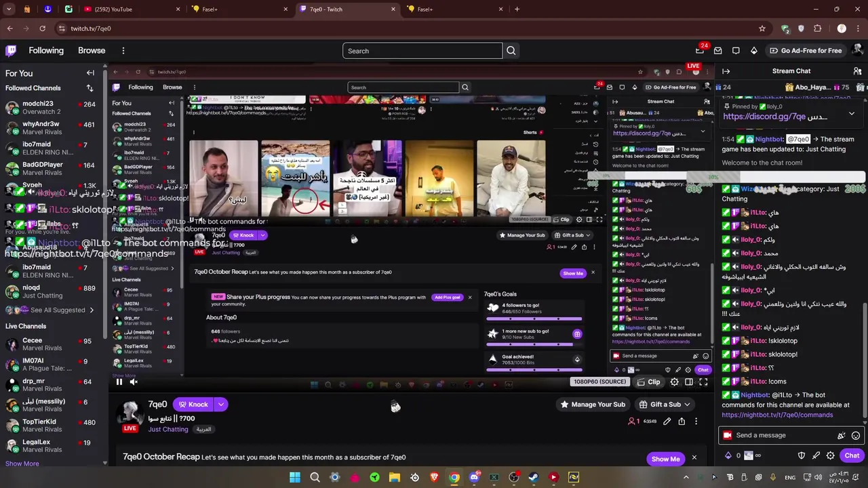
Task: Click the edit pencil icon below stream
Action: (x=667, y=422)
